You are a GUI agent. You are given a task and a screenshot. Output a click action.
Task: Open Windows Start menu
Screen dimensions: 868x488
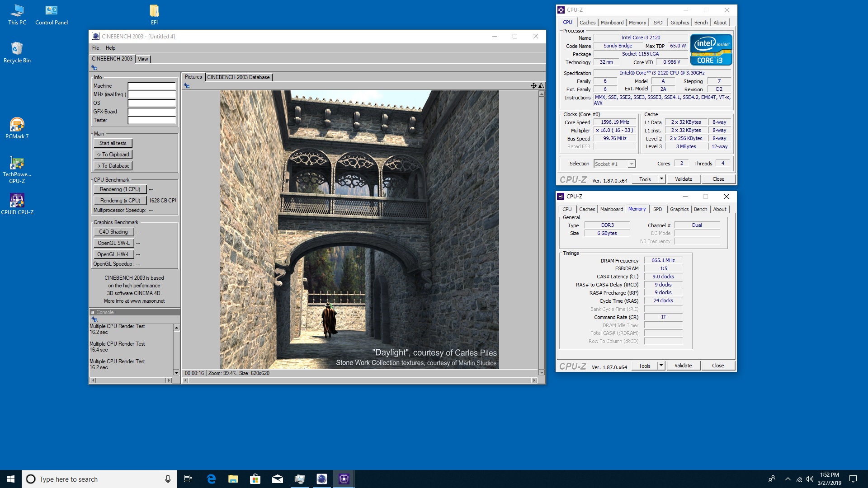pos(11,479)
